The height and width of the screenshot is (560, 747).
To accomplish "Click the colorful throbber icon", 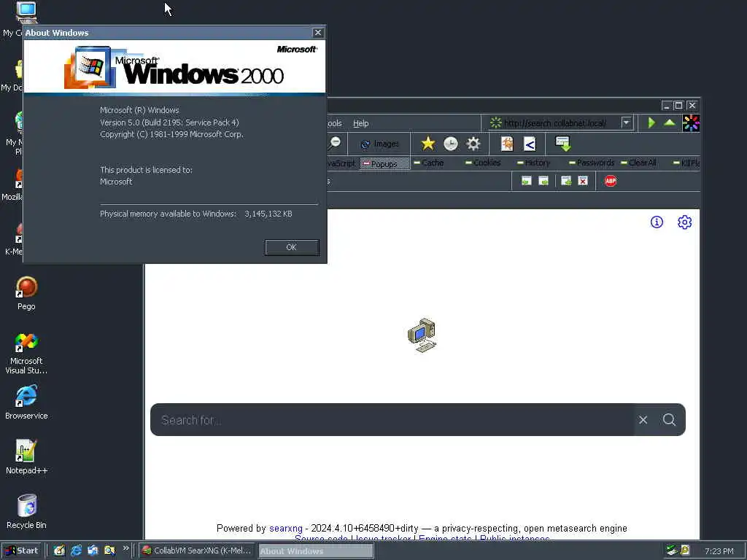I will click(x=690, y=122).
